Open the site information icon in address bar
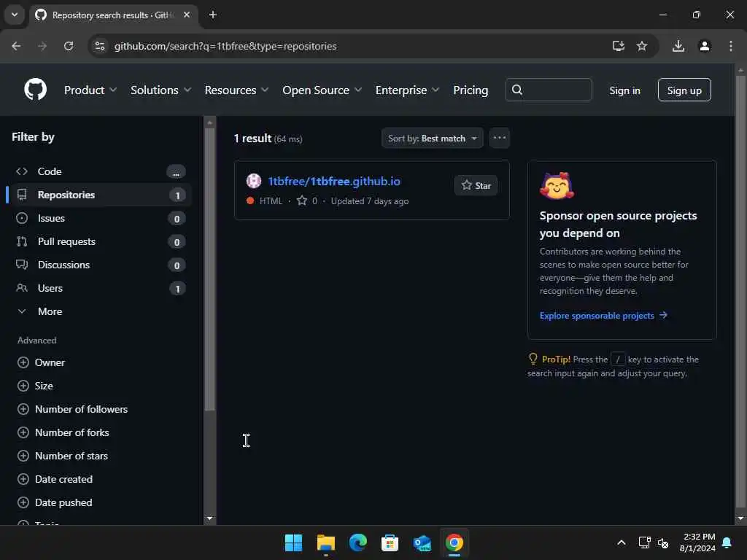 [100, 46]
